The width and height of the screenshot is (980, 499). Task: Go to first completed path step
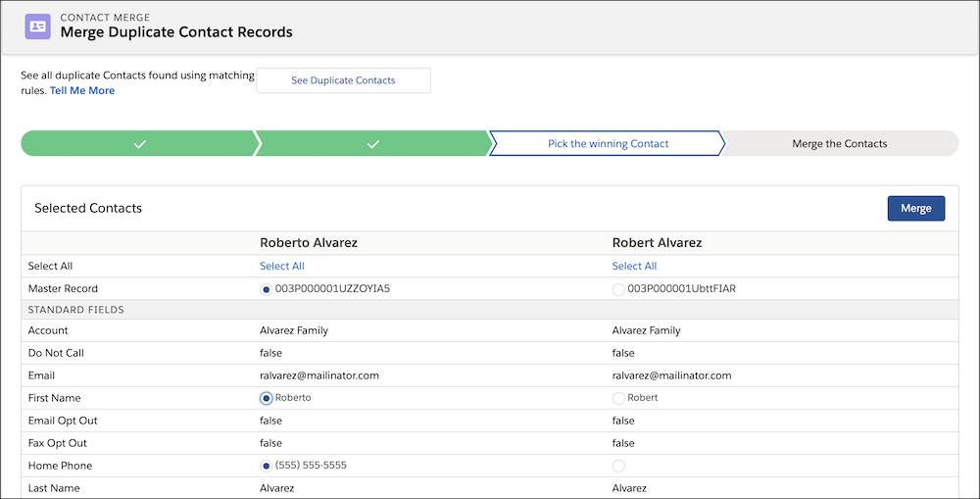click(x=140, y=144)
